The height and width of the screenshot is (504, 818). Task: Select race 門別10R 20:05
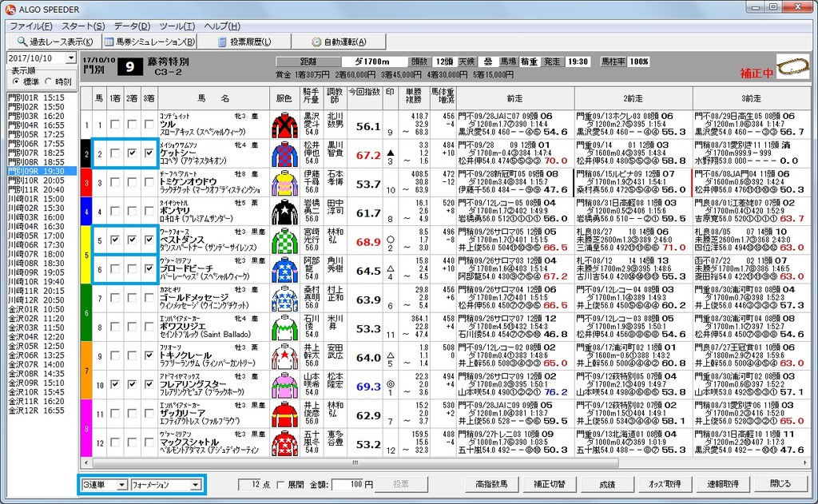tap(37, 181)
